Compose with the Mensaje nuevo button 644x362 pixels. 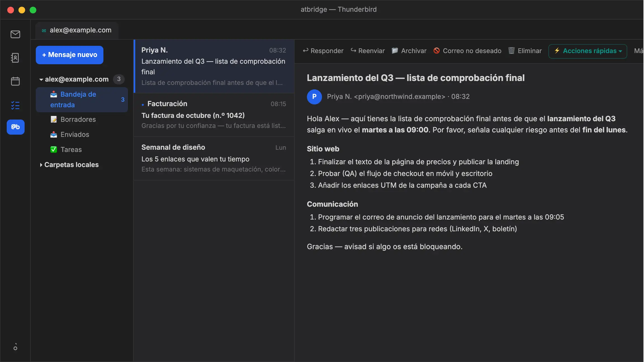tap(70, 55)
